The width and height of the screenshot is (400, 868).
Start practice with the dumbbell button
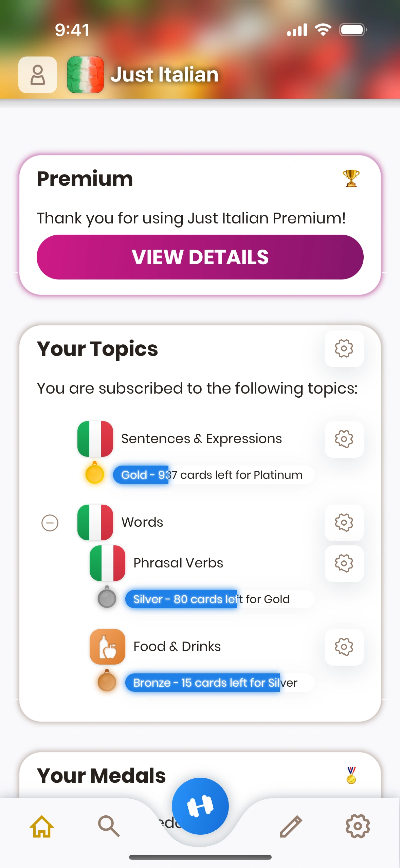point(200,806)
